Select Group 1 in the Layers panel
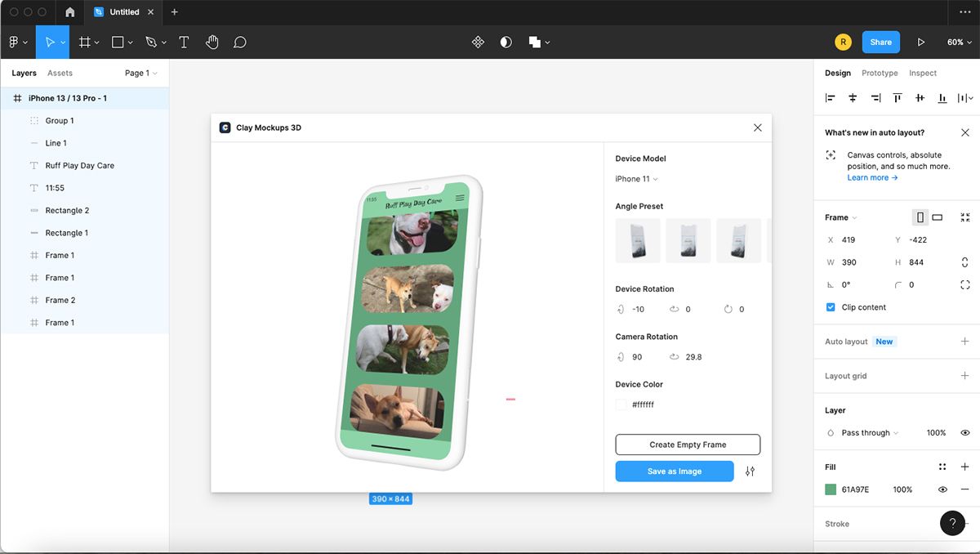The width and height of the screenshot is (980, 554). point(60,120)
